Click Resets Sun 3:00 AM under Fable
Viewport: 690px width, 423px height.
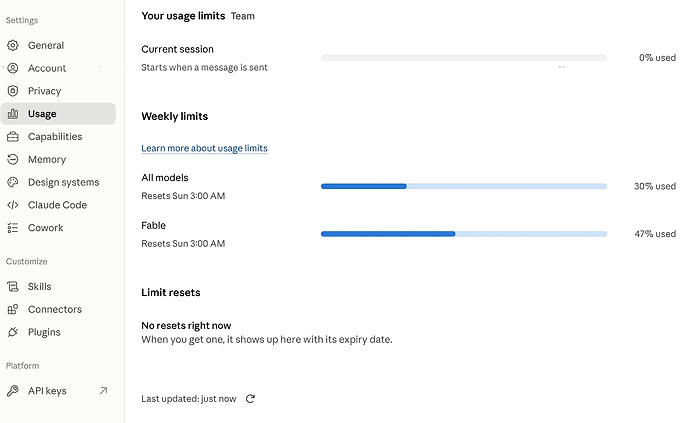183,243
